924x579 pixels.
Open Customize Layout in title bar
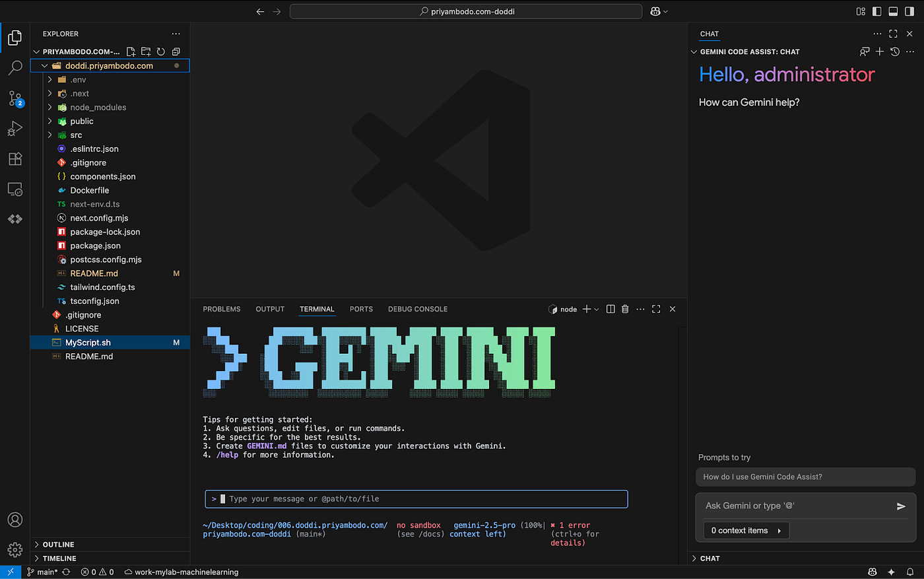pyautogui.click(x=861, y=11)
